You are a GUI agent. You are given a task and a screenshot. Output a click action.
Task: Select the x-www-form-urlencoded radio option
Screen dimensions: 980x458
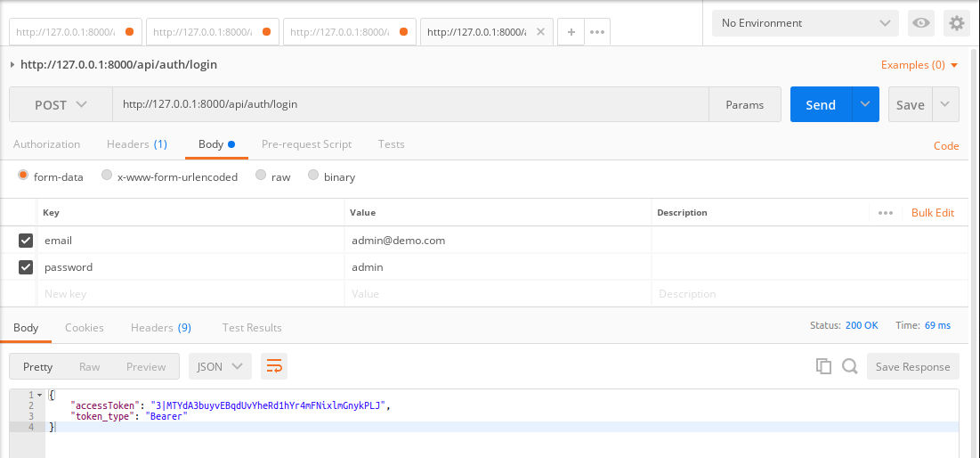pos(107,176)
